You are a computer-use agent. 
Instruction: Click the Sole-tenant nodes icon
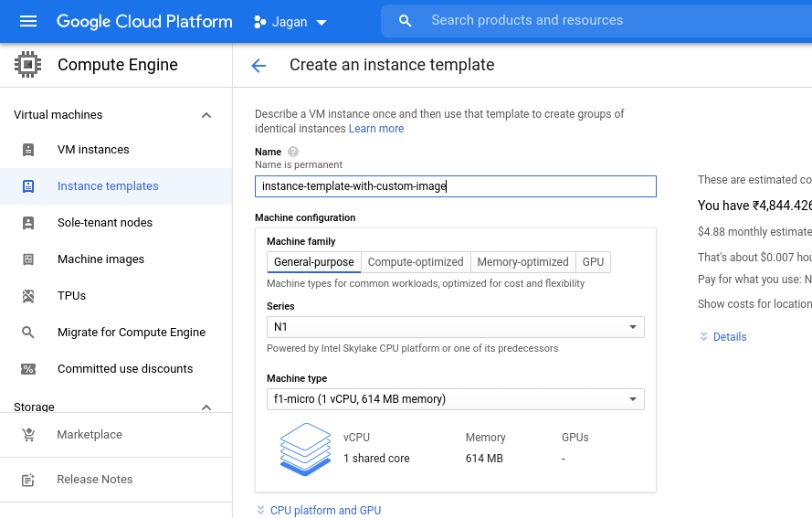tap(28, 223)
